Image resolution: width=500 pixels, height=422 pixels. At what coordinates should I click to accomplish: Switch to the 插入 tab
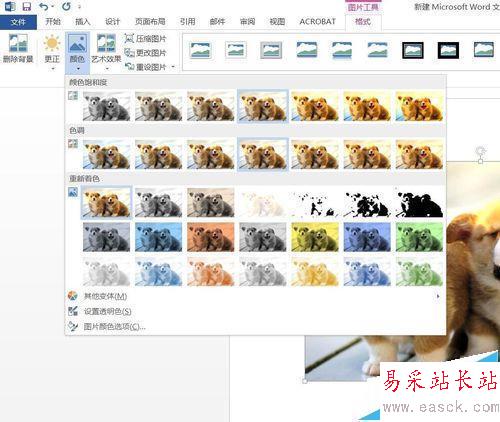(83, 22)
